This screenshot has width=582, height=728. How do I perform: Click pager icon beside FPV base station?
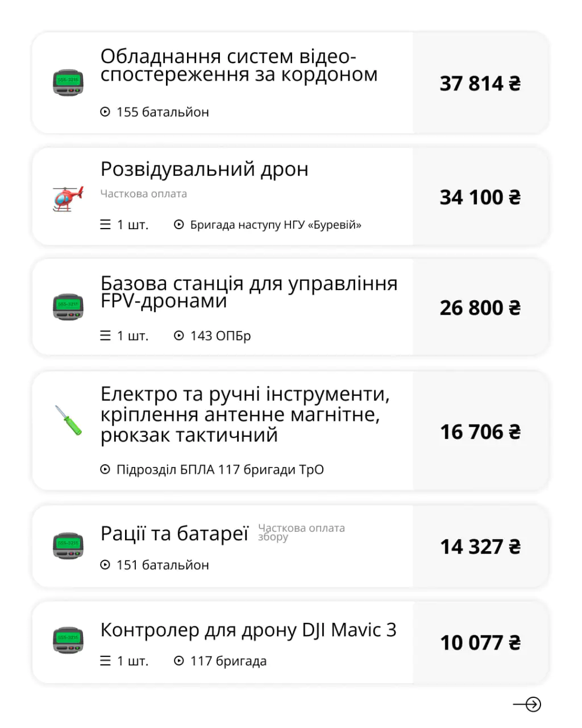[x=68, y=307]
